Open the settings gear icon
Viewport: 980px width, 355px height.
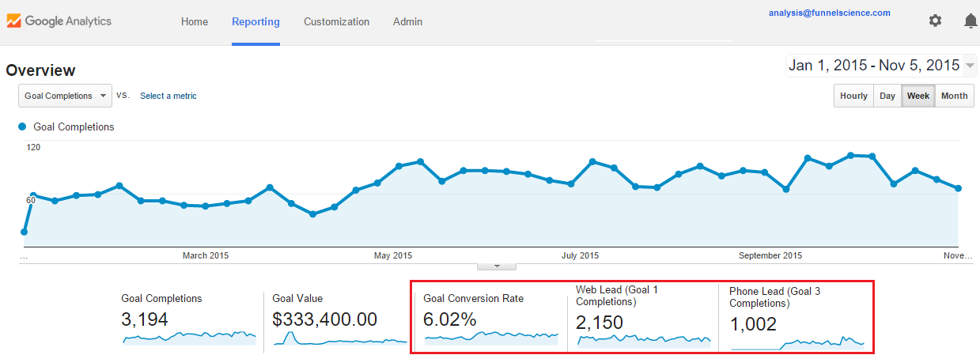(935, 21)
